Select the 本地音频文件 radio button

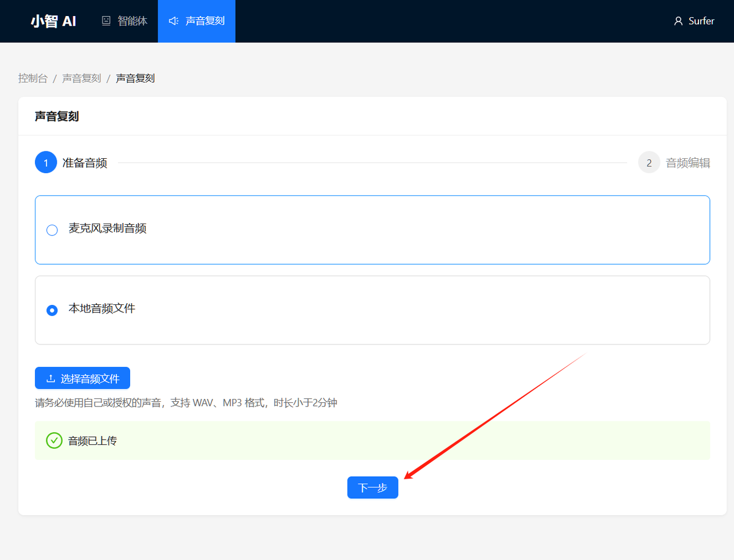pyautogui.click(x=52, y=310)
